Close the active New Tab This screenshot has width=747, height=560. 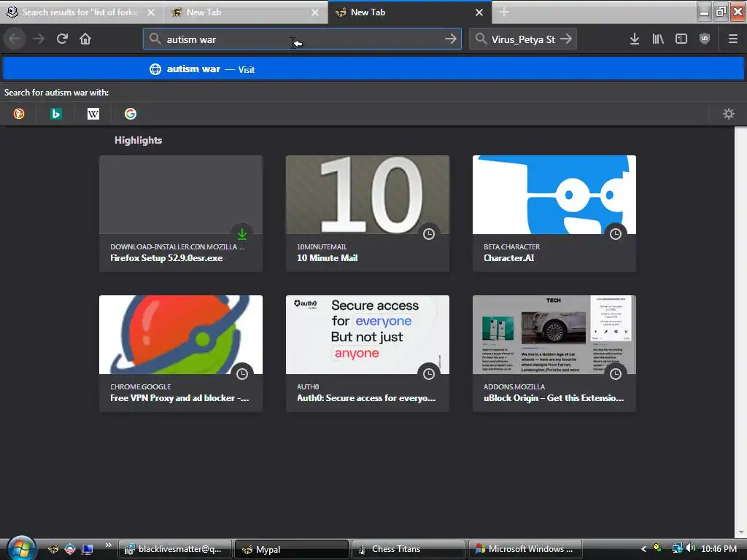479,12
